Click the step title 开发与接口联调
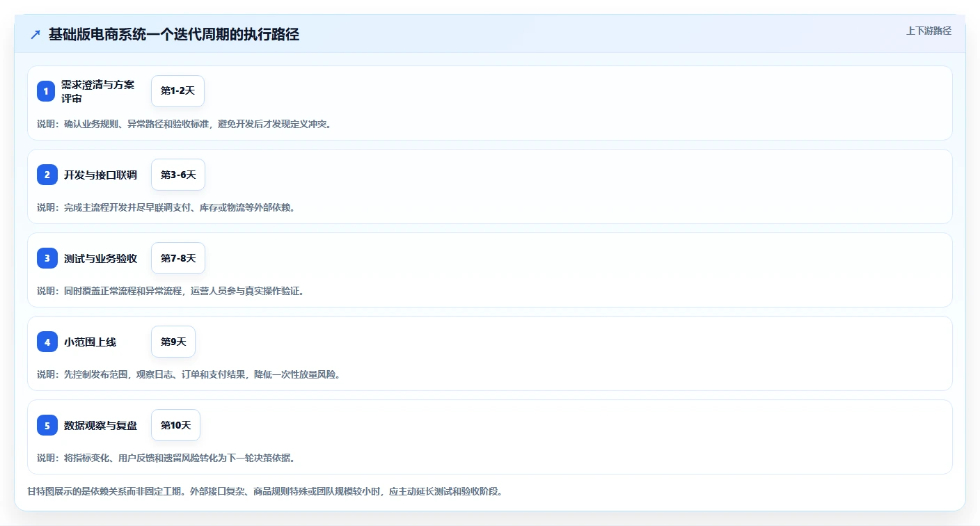Screen dimensions: 980x526 click(101, 175)
